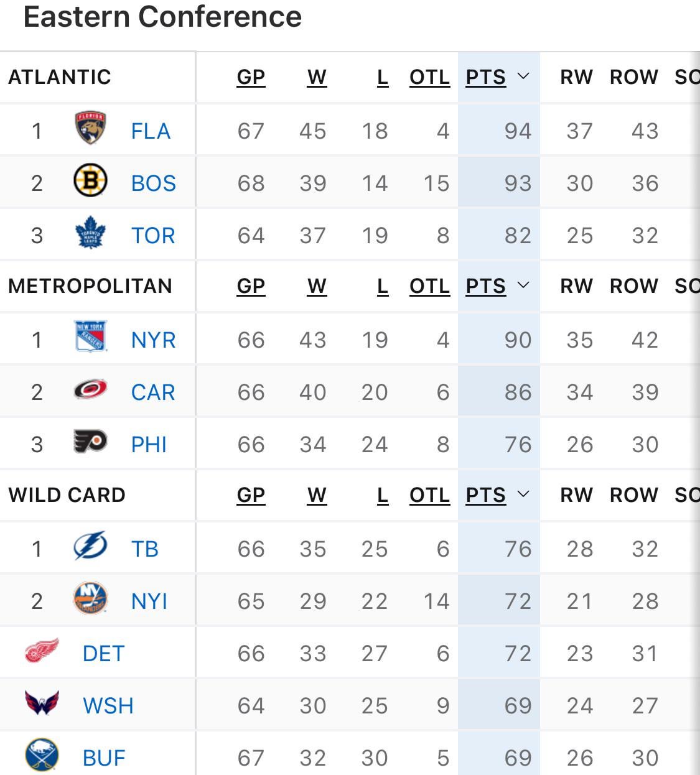Viewport: 700px width, 775px height.
Task: Open the New York Rangers logo
Action: tap(90, 337)
